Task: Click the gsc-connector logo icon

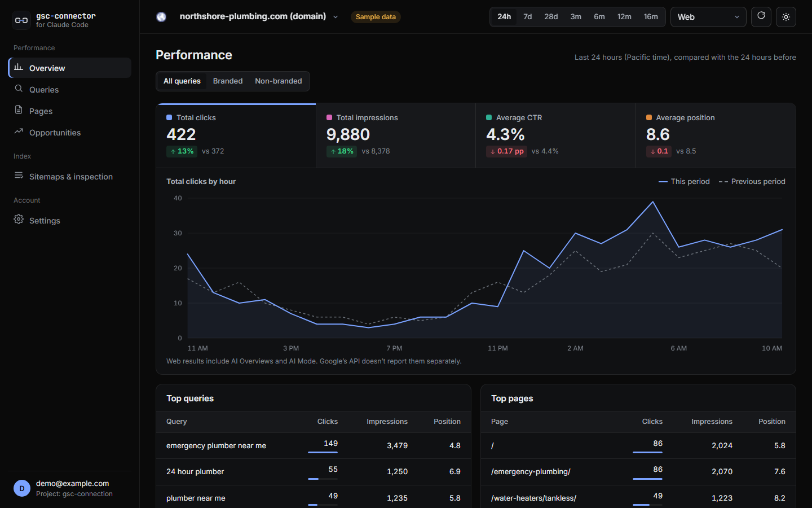Action: (21, 20)
